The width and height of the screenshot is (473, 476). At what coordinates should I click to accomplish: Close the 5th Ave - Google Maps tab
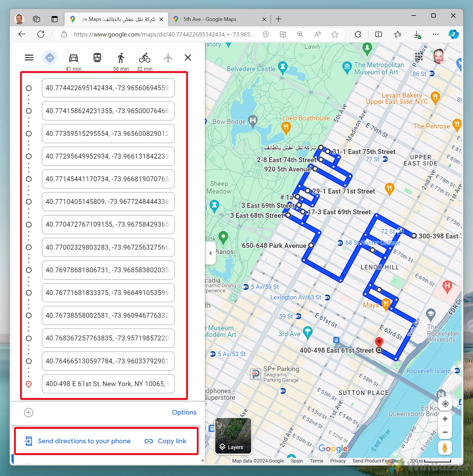[264, 19]
